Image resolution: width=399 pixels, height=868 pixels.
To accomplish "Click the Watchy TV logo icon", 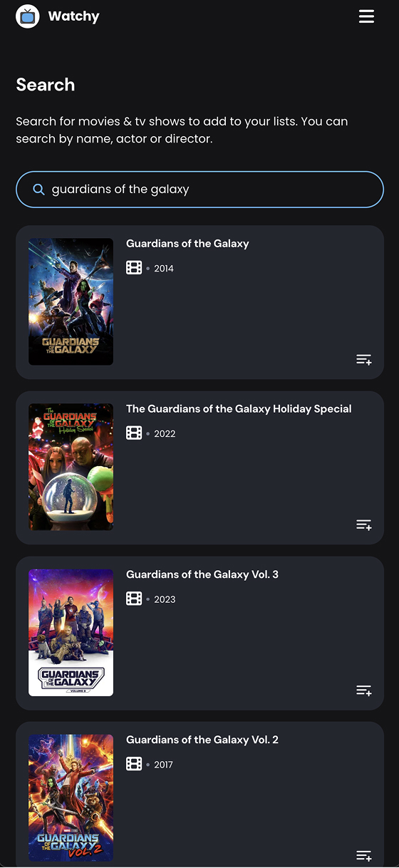I will [28, 16].
